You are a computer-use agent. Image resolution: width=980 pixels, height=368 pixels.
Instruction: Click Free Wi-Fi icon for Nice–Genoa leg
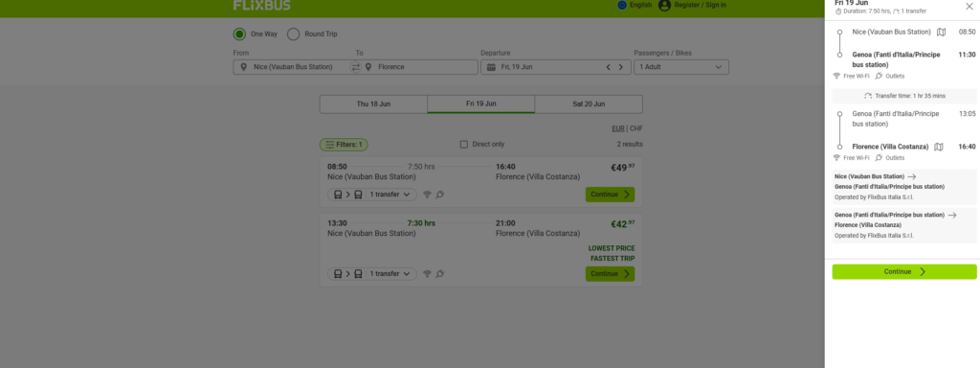pyautogui.click(x=836, y=76)
